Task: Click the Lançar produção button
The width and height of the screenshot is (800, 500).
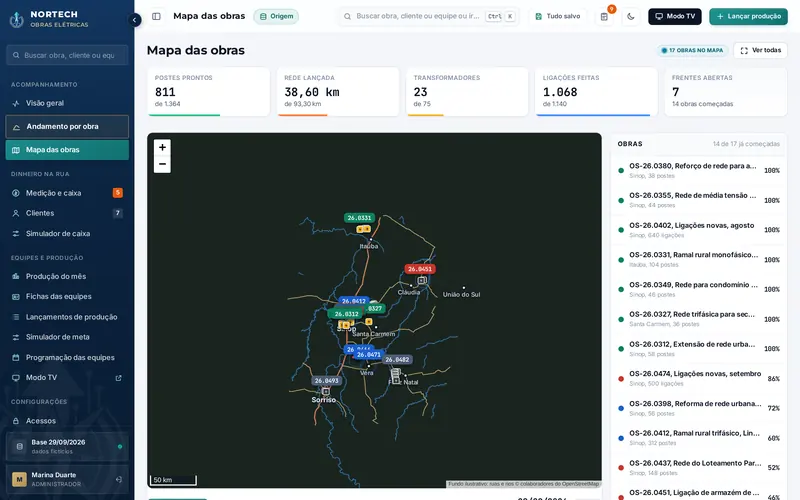Action: click(x=748, y=16)
